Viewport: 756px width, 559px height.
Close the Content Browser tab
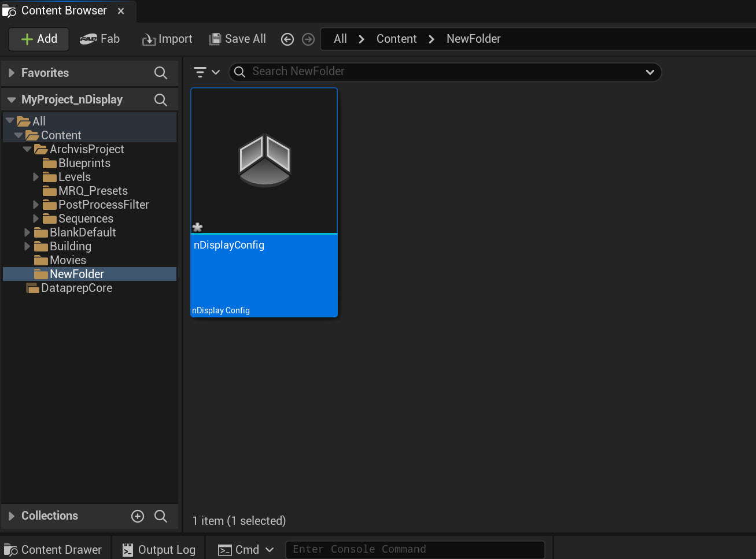[121, 11]
